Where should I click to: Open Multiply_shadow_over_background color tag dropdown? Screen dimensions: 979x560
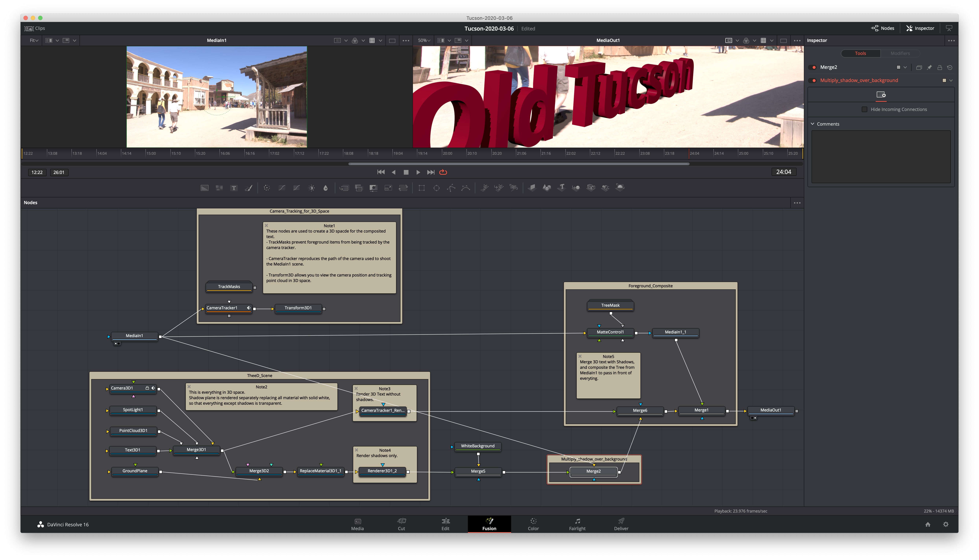pos(951,80)
